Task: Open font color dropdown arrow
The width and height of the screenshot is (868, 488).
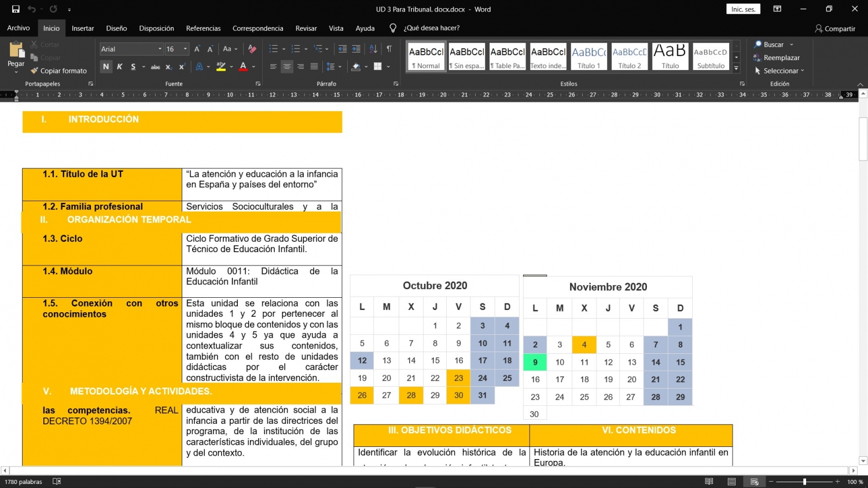Action: coord(253,67)
